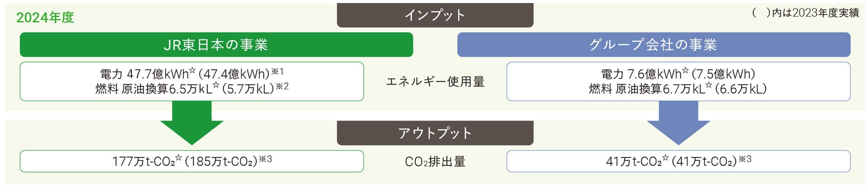
Task: Click the 2024年度 heading text
Action: click(45, 17)
